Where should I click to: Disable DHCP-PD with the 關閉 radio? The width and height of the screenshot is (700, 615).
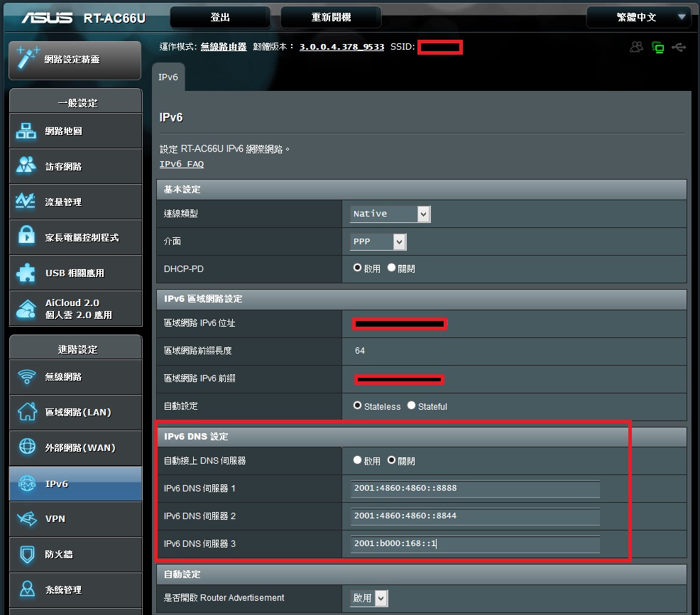(x=391, y=268)
